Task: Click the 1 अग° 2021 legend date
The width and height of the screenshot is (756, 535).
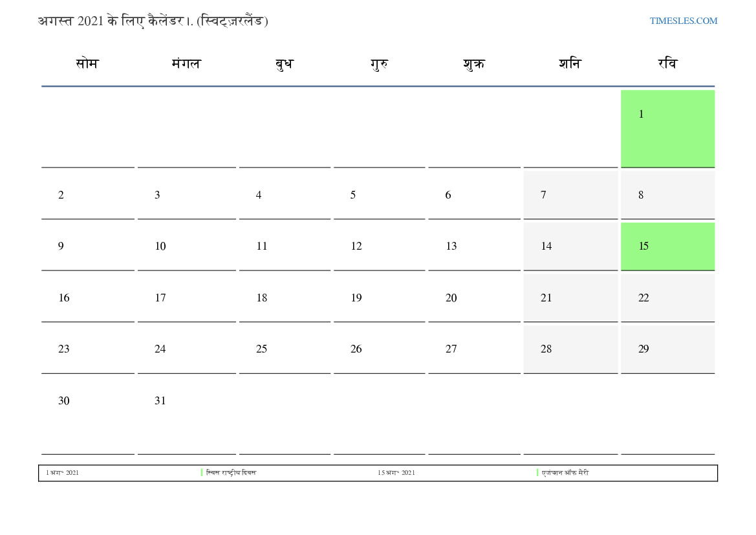Action: pos(63,473)
